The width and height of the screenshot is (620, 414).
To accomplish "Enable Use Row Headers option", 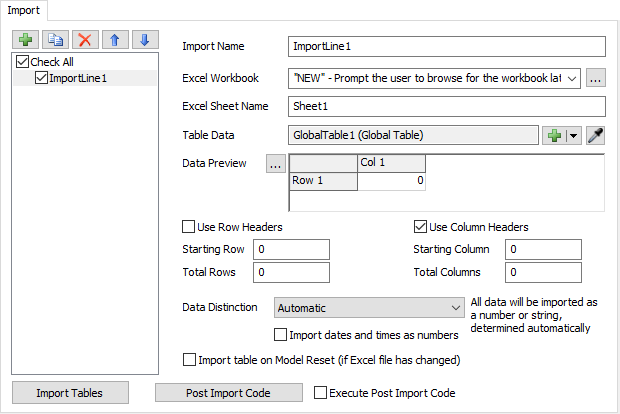I will click(x=189, y=227).
